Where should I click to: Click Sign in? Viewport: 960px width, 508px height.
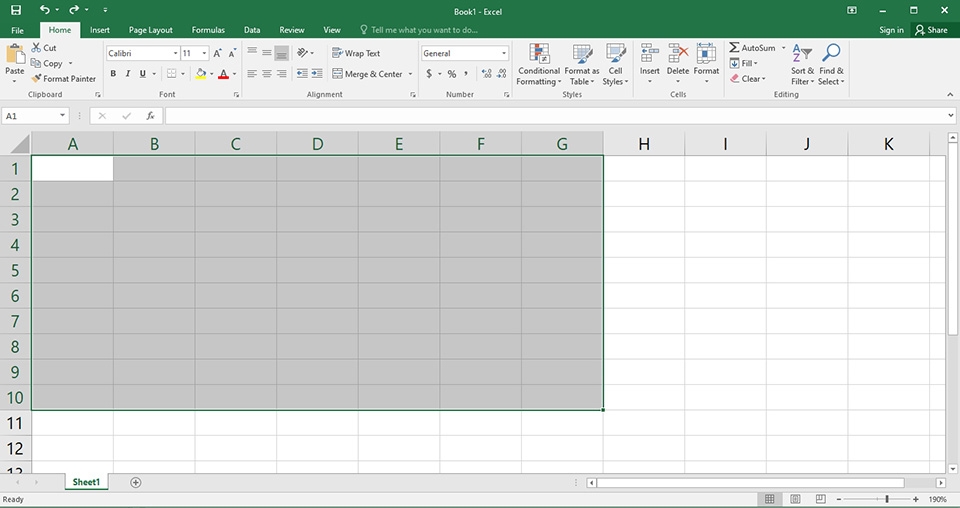click(x=891, y=30)
